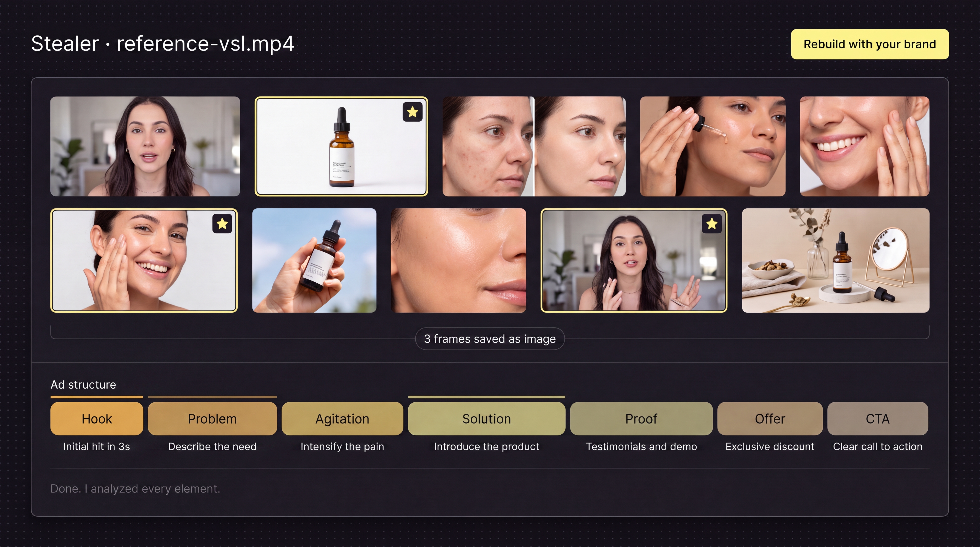Open the serum bottle with mirror still life frame
Screen dimensions: 980x547
(835, 261)
